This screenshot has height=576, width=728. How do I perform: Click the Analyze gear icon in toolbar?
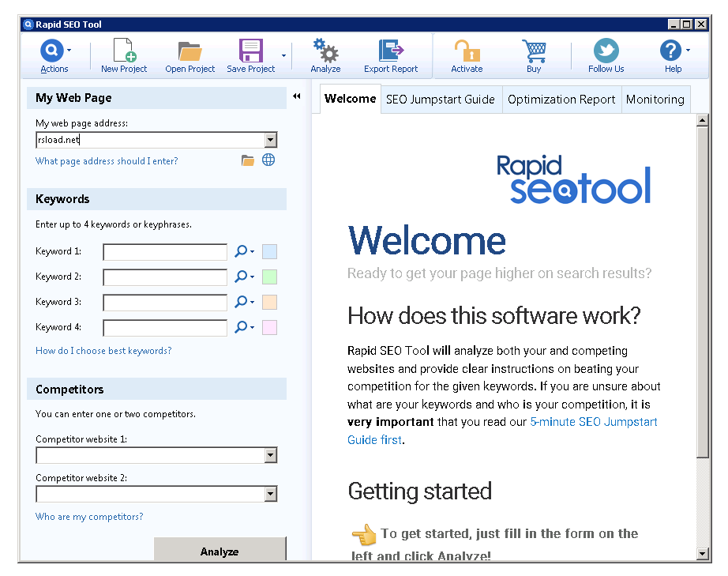point(325,49)
